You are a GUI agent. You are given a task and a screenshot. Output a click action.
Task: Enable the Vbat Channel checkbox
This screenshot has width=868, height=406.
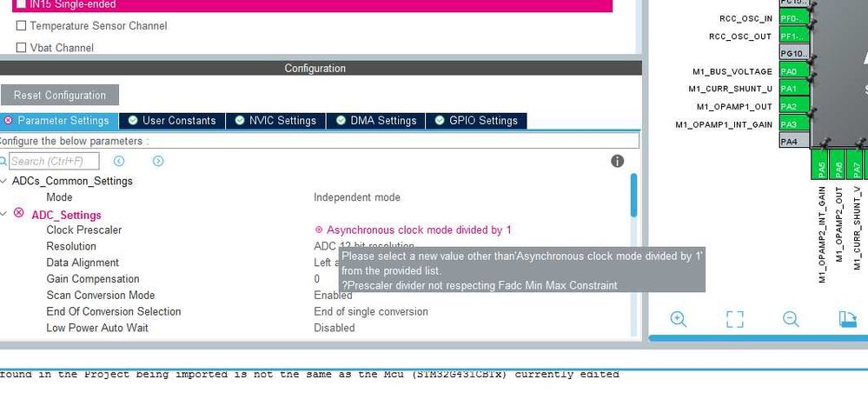(21, 48)
